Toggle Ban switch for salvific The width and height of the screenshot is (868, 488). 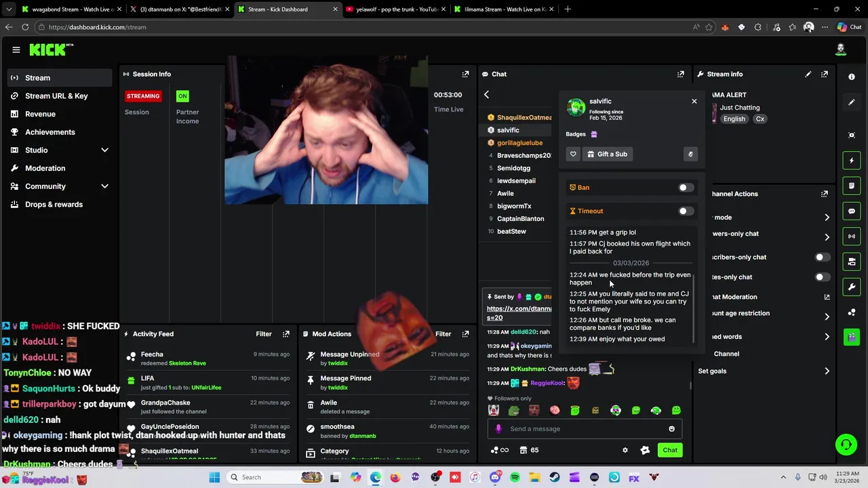click(x=685, y=188)
